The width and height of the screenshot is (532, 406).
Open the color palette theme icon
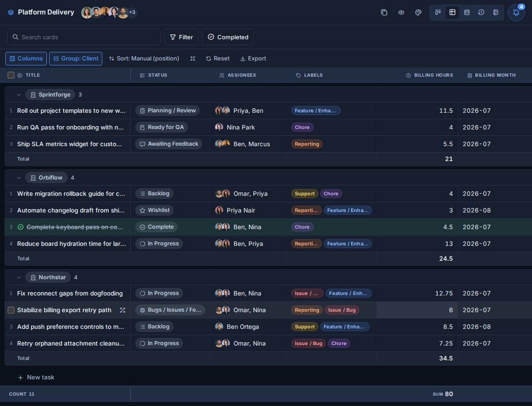click(418, 13)
